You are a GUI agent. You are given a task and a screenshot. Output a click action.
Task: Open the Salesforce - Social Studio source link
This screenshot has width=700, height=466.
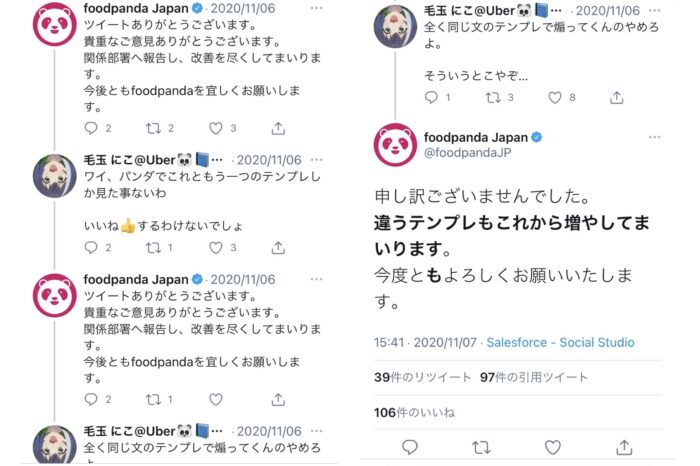point(560,342)
